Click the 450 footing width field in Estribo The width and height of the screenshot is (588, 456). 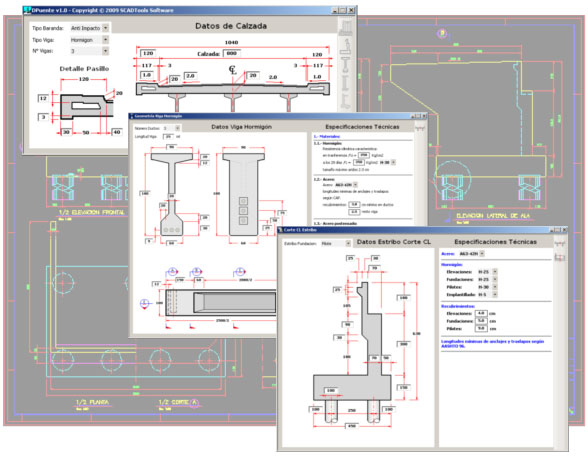point(352,426)
